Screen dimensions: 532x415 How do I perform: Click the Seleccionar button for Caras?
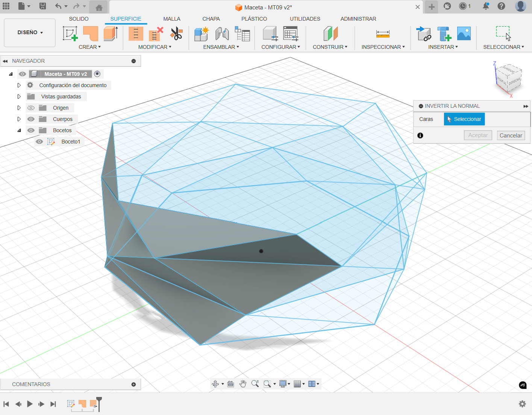coord(464,119)
